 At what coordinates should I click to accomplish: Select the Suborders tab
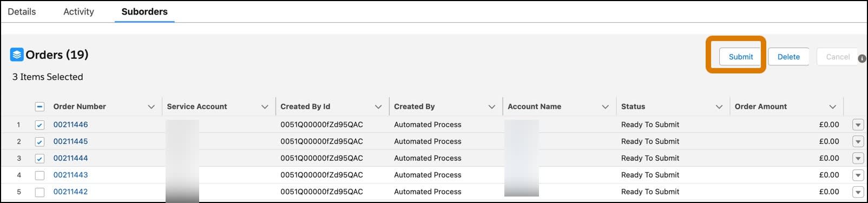144,11
